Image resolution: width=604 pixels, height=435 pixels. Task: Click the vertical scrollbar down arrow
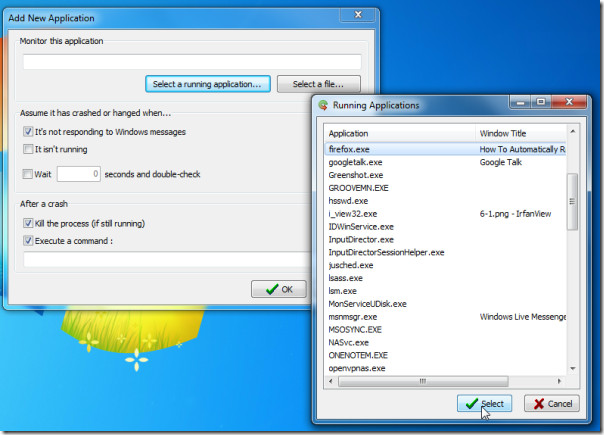[x=572, y=369]
